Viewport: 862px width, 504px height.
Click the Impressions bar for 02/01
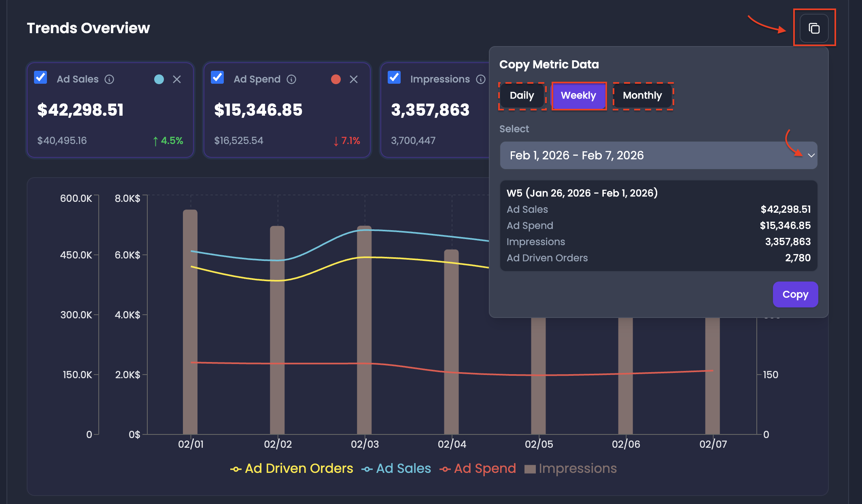click(190, 322)
